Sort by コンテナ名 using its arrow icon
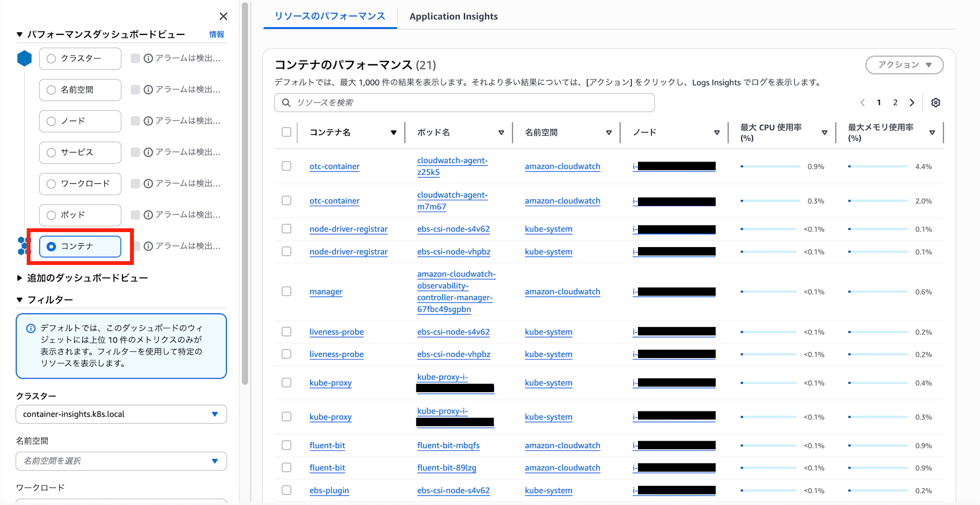This screenshot has height=505, width=980. click(393, 133)
